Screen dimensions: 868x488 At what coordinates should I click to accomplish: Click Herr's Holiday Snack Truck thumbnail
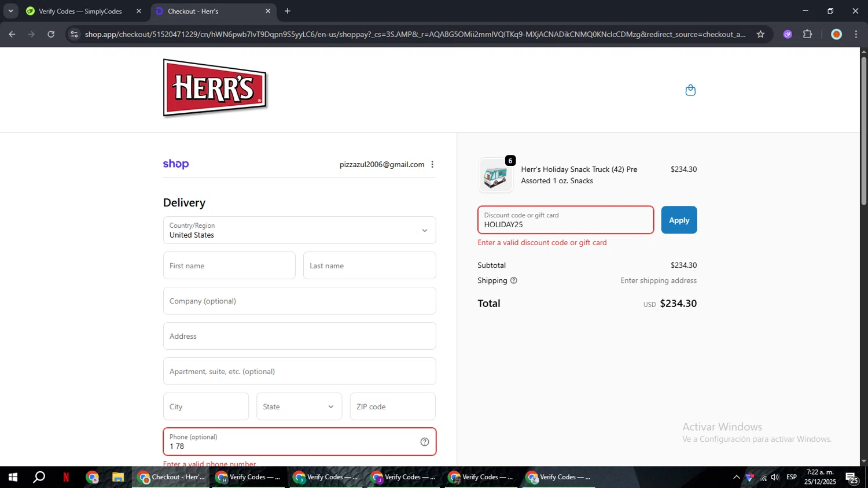496,175
